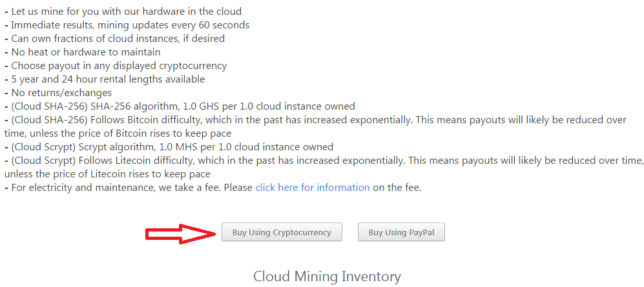644x287 pixels.
Task: Click the "Choose payout in any displayed cryptocurrency" line
Action: point(119,66)
